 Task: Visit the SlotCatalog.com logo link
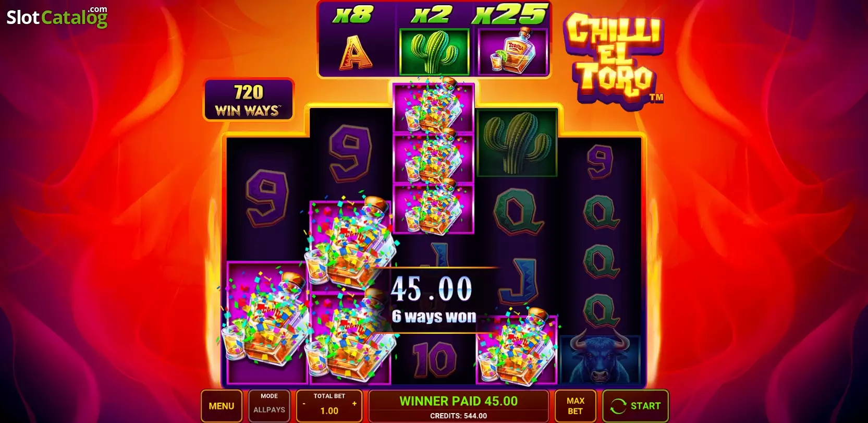click(x=57, y=17)
